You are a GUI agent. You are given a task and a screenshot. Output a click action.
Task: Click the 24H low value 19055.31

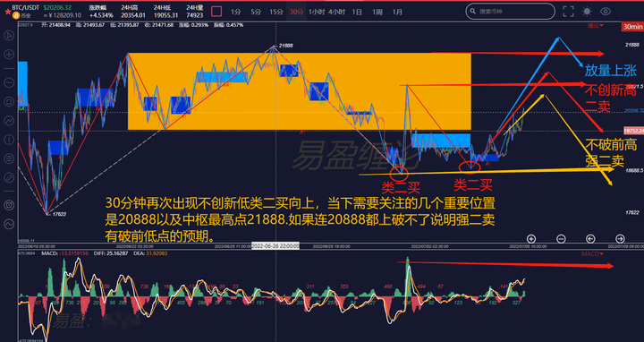tap(166, 15)
